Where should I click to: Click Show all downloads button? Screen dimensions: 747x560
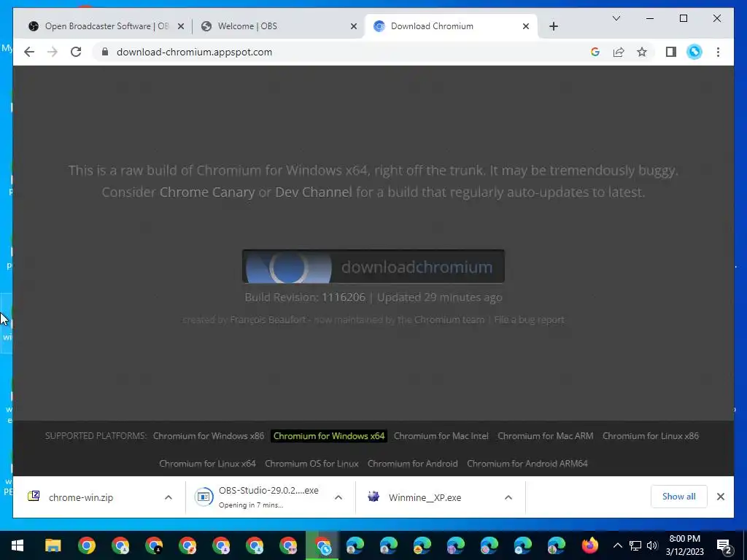678,496
